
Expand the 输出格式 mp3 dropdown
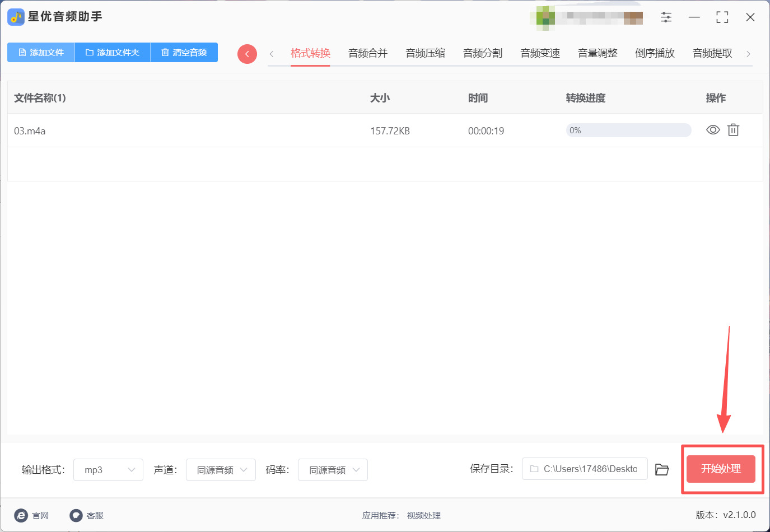click(x=108, y=470)
